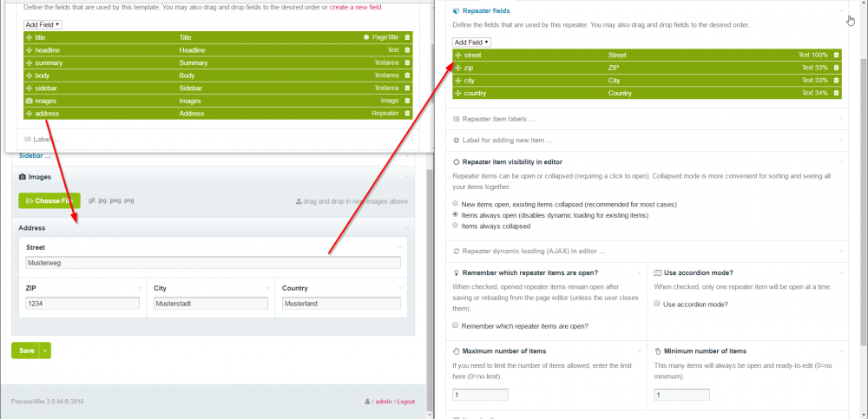The height and width of the screenshot is (419, 868).
Task: Open the Add Field dropdown in Repeater fields
Action: click(472, 42)
